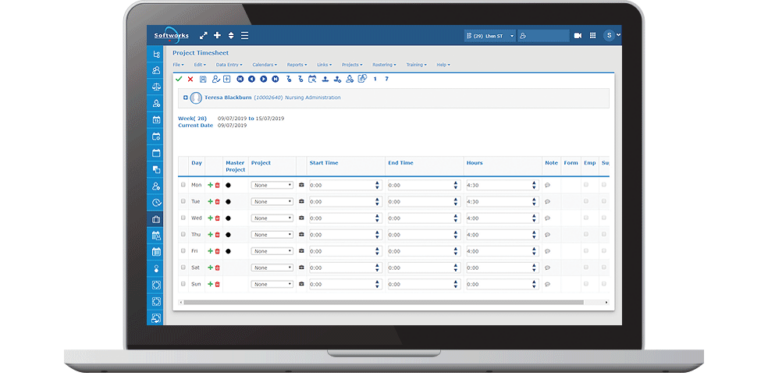This screenshot has height=390, width=768.
Task: Open the Help menu
Action: [443, 65]
